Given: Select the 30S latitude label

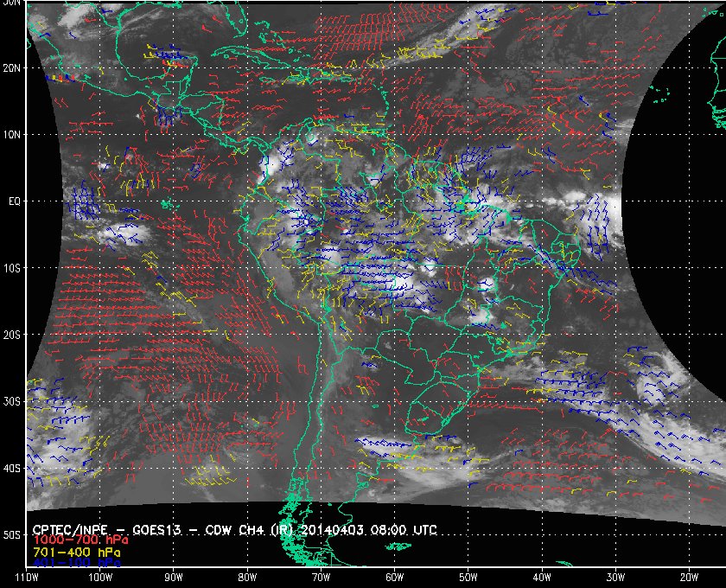Looking at the screenshot, I should [x=11, y=402].
